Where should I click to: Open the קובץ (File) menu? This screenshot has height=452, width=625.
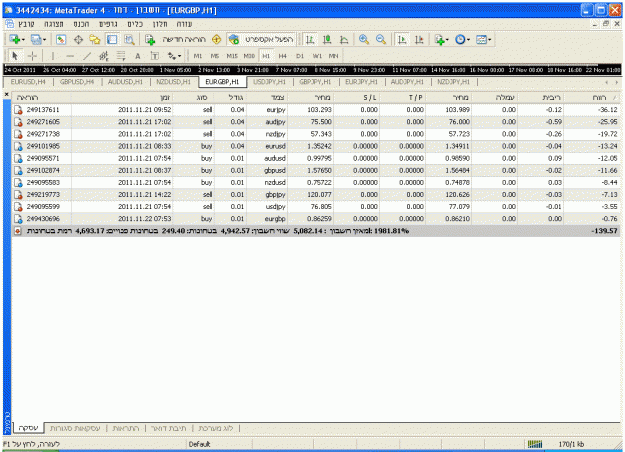[x=26, y=24]
